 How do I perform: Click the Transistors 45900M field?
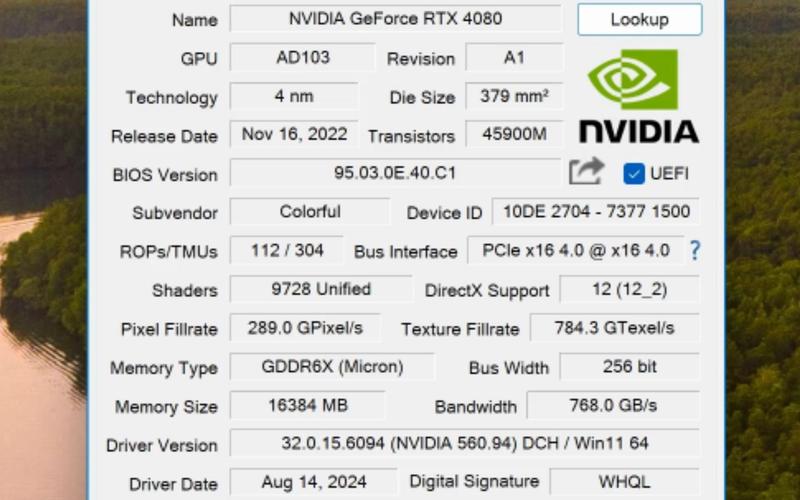(x=514, y=134)
